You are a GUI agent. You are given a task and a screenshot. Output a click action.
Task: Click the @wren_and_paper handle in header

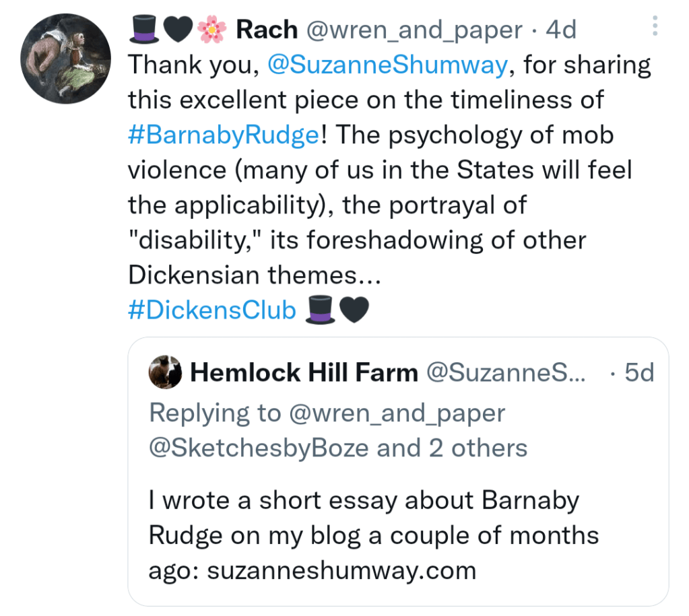pos(414,30)
